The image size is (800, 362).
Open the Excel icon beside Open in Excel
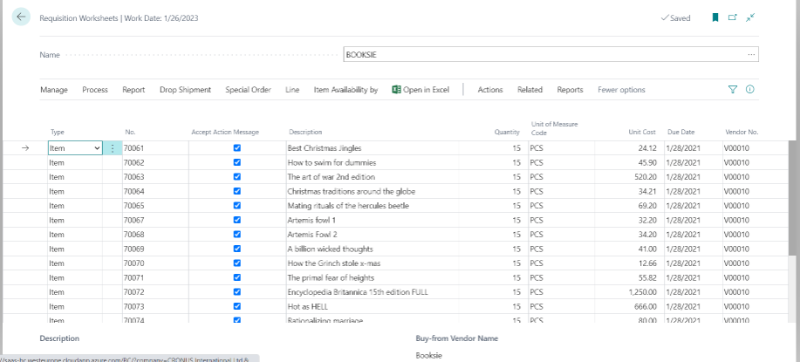396,90
